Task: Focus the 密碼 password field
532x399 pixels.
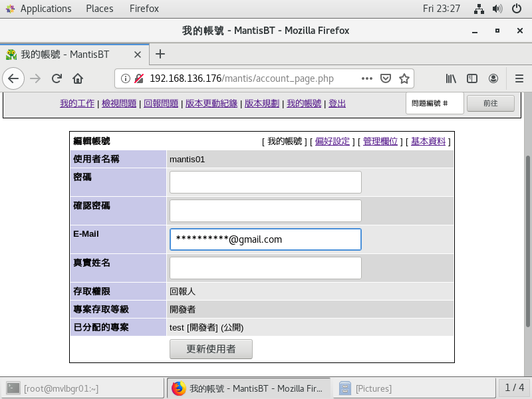Action: click(x=265, y=182)
